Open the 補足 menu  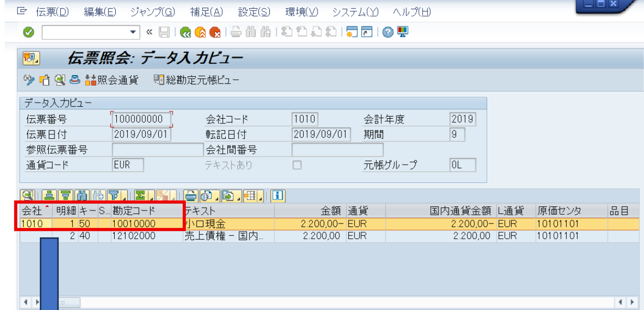207,11
